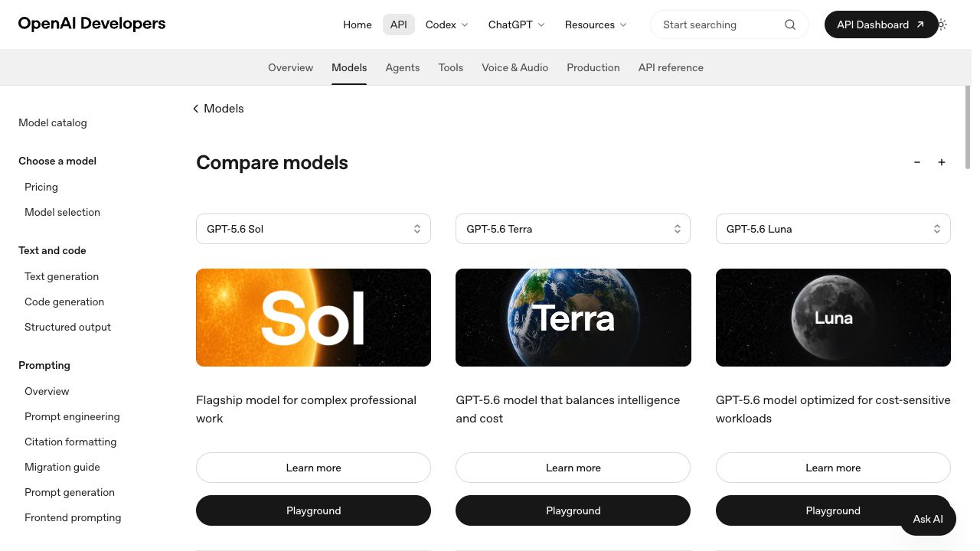Image resolution: width=980 pixels, height=551 pixels.
Task: Open Playground for GPT-5.6 Terra
Action: click(573, 510)
